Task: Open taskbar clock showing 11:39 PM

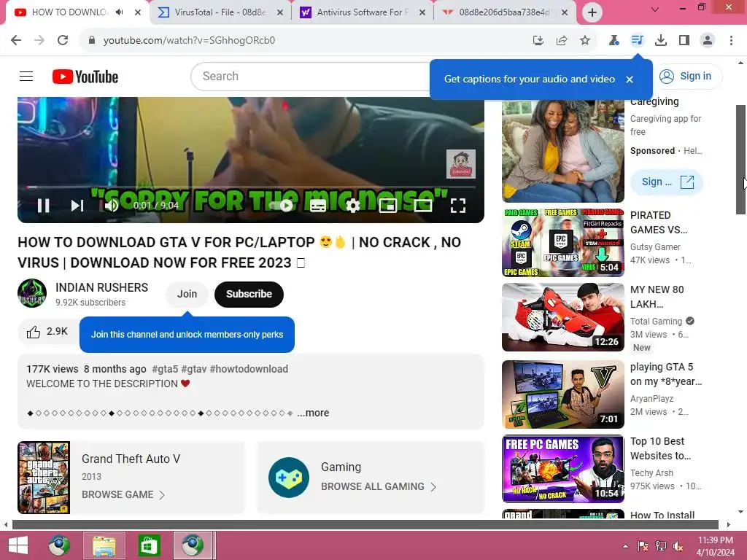Action: pyautogui.click(x=716, y=546)
